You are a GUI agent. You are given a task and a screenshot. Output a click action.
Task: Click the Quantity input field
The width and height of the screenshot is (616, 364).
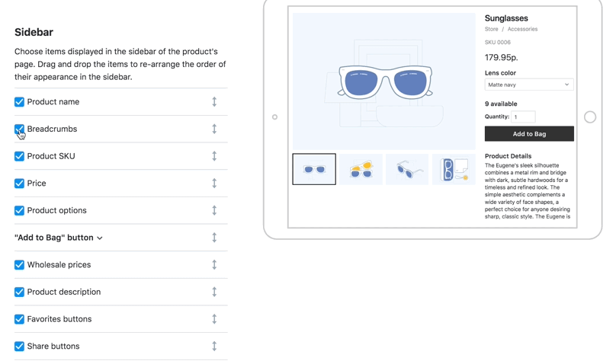coord(524,117)
